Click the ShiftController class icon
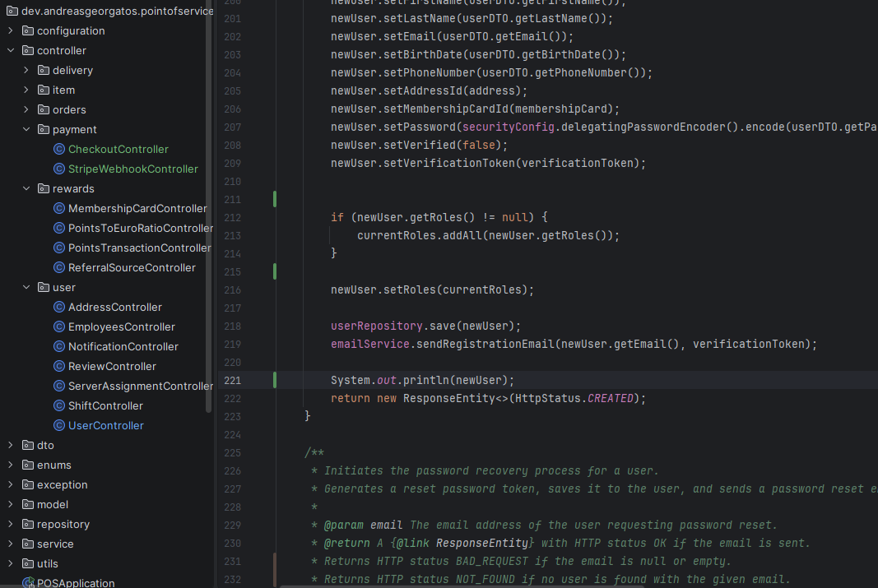 pos(59,405)
